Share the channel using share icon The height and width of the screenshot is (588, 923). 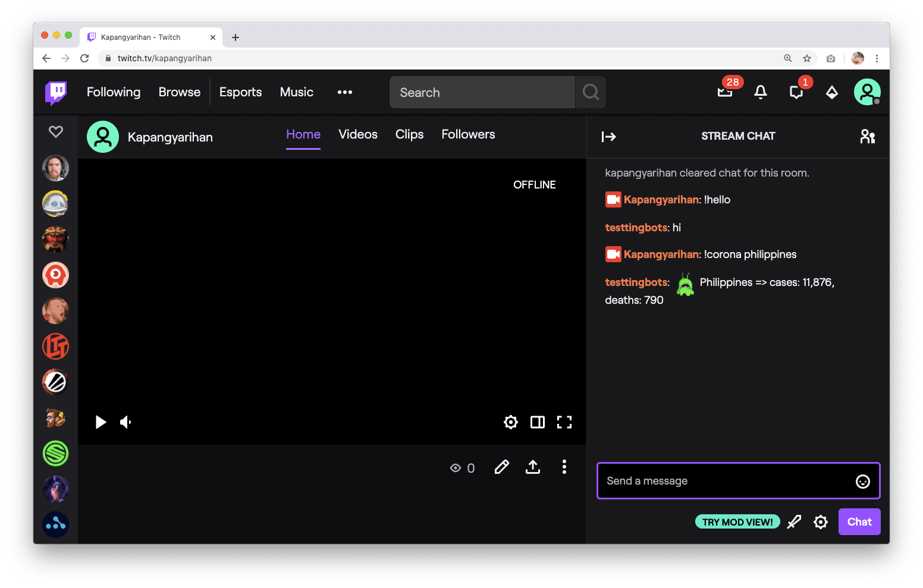click(x=532, y=467)
